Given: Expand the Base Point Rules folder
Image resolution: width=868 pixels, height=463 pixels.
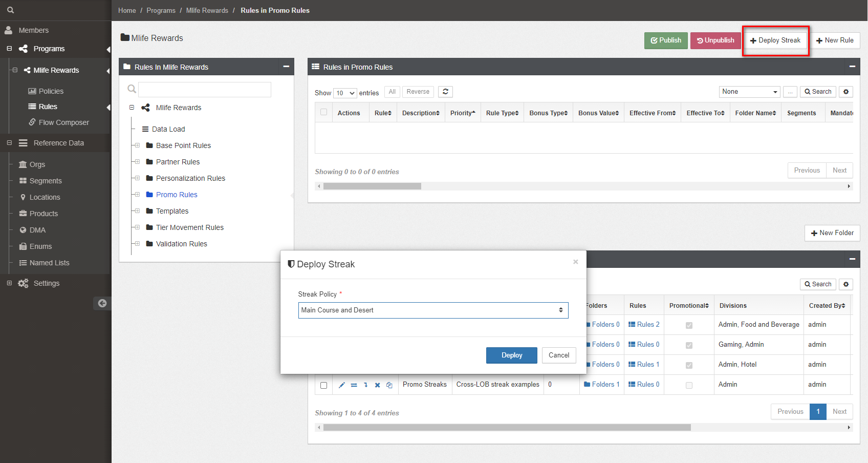Looking at the screenshot, I should (x=137, y=145).
